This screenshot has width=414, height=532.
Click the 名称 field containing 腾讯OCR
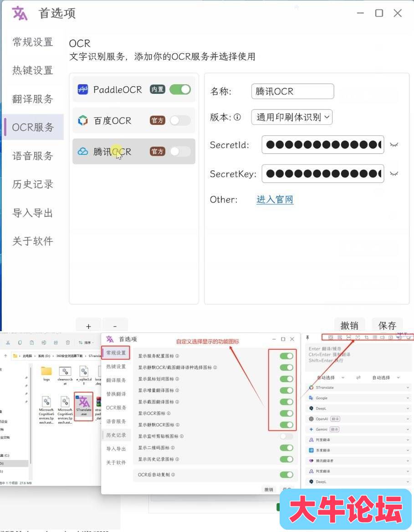[292, 91]
